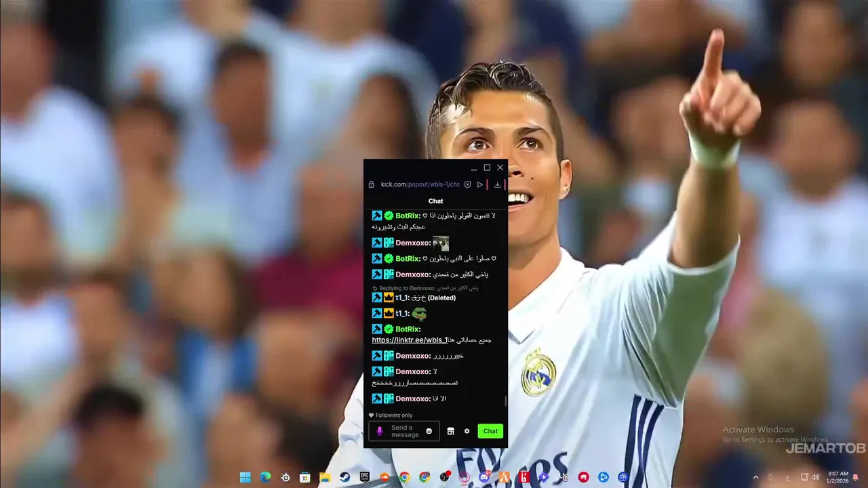Viewport: 868px width, 488px height.
Task: Open Microsoft Store from the taskbar
Action: pyautogui.click(x=305, y=477)
